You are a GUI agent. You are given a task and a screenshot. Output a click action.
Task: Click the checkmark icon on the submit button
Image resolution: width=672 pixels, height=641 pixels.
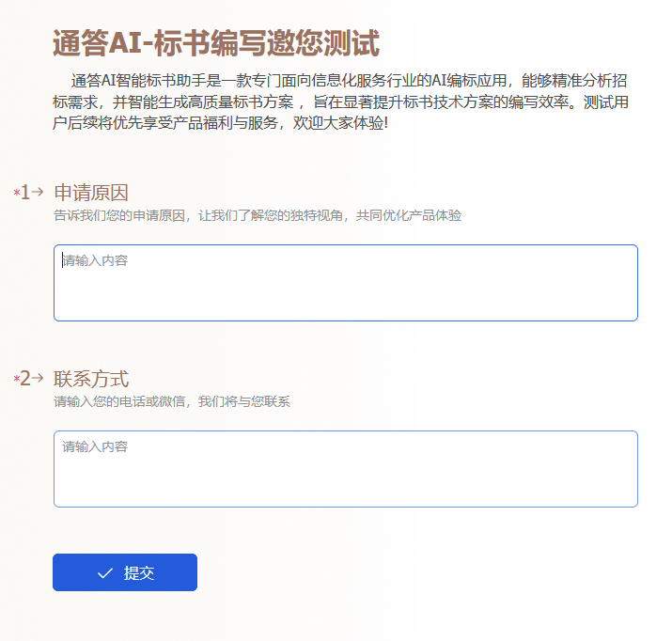(105, 573)
